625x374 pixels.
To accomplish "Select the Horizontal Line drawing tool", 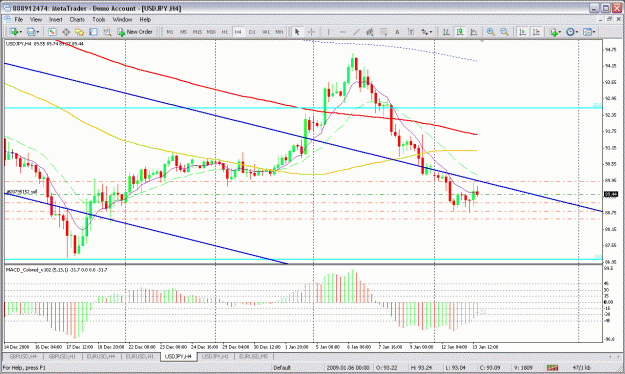I will [342, 32].
